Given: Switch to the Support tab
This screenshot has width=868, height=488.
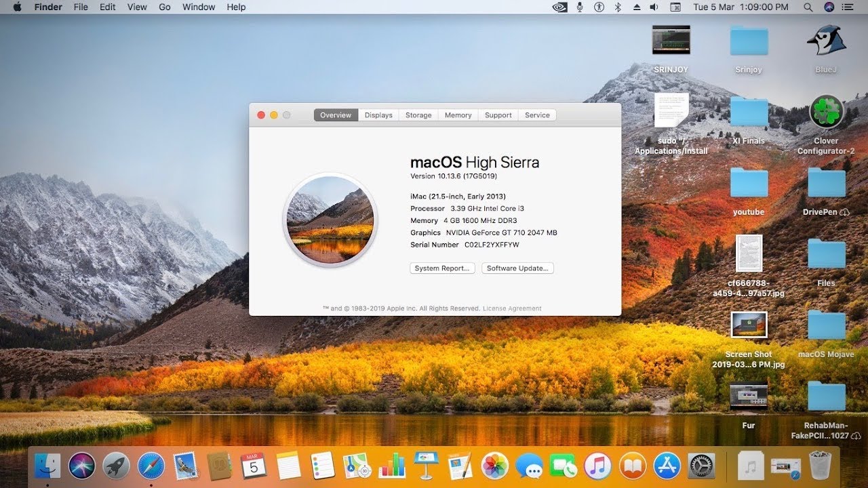Looking at the screenshot, I should 498,115.
